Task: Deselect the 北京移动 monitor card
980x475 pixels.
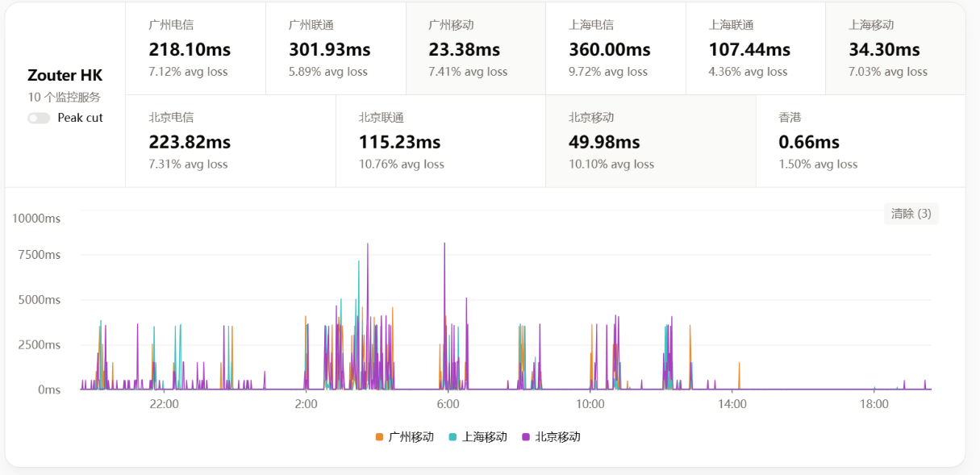Action: coord(650,141)
